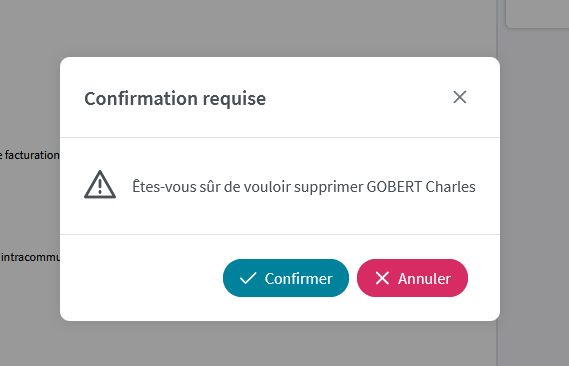
Task: Select the "facturation" label behind the dialog
Action: (x=32, y=155)
